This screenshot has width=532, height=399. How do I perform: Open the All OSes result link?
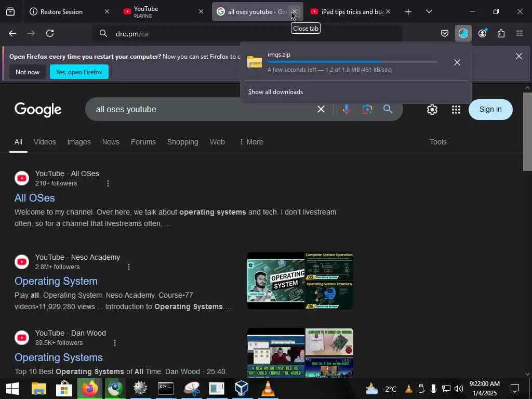point(35,198)
